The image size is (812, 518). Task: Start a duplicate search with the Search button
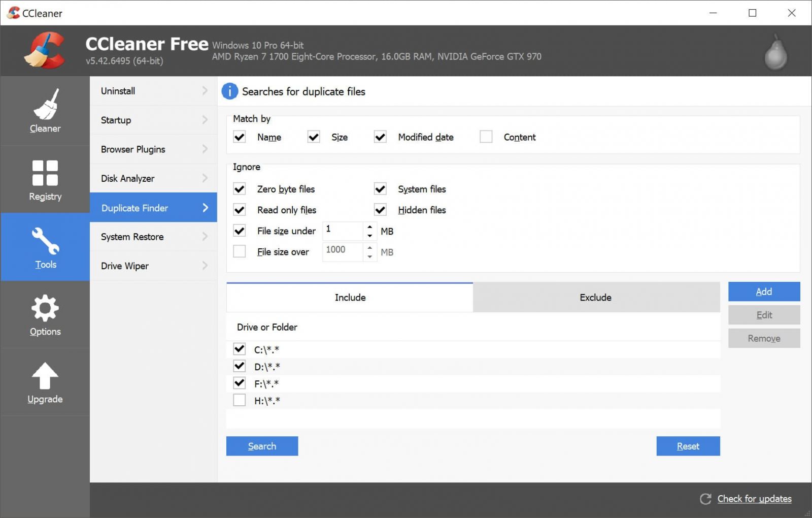pyautogui.click(x=262, y=446)
